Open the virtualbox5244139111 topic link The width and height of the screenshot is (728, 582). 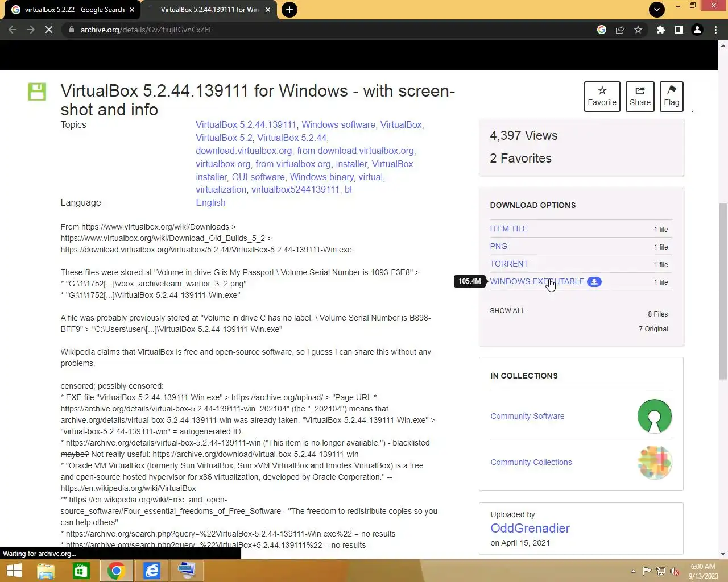(295, 189)
